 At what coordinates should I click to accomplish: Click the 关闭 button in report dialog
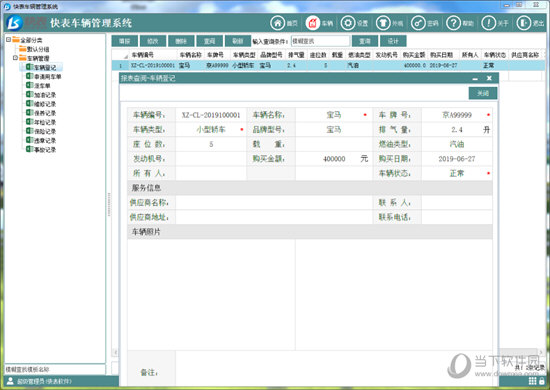pos(483,93)
